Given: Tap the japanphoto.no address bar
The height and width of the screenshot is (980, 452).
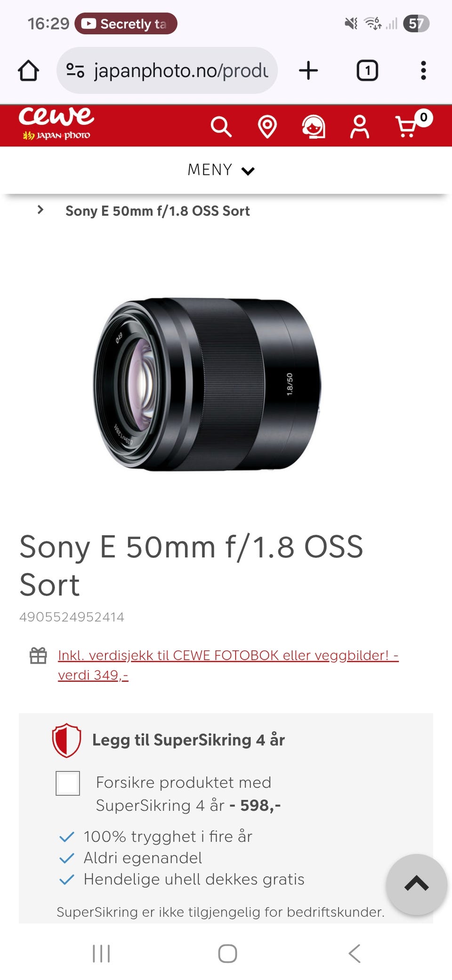Looking at the screenshot, I should [167, 71].
